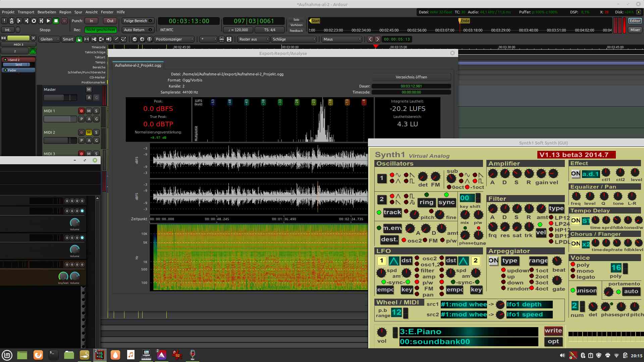Open the Raster aus snap dropdown
644x362 pixels.
click(254, 39)
